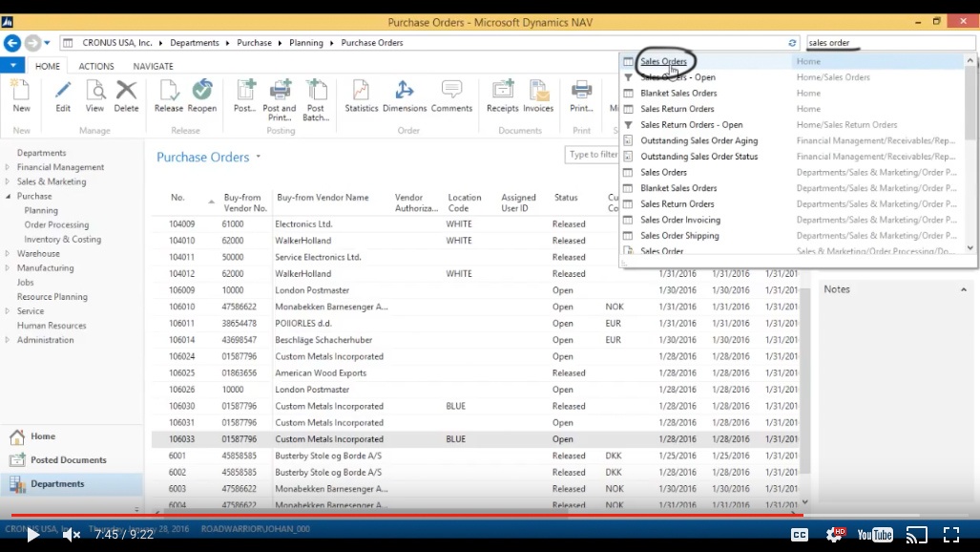Image resolution: width=980 pixels, height=552 pixels.
Task: Expand the Financial Management tree node
Action: [8, 167]
